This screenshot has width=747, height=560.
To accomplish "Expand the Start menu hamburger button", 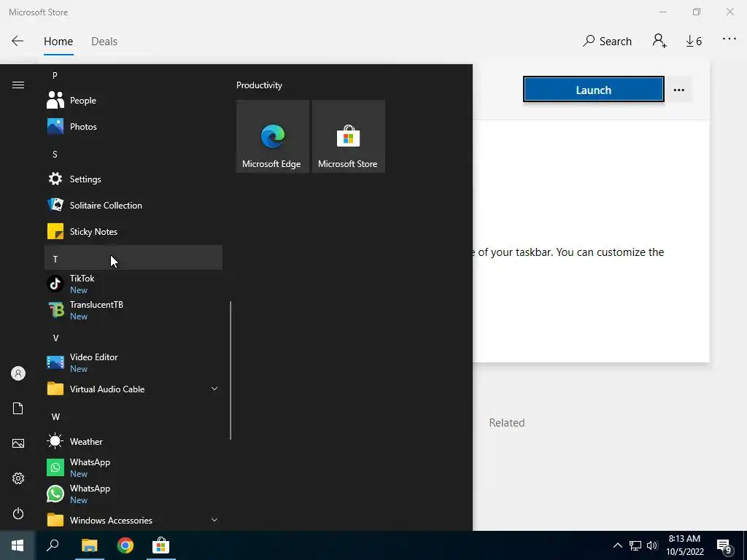I will 18,85.
